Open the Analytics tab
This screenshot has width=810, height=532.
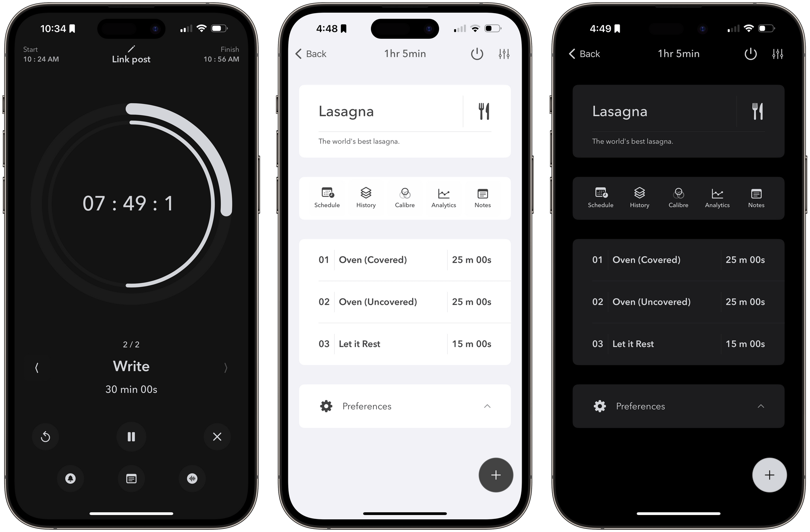[443, 197]
